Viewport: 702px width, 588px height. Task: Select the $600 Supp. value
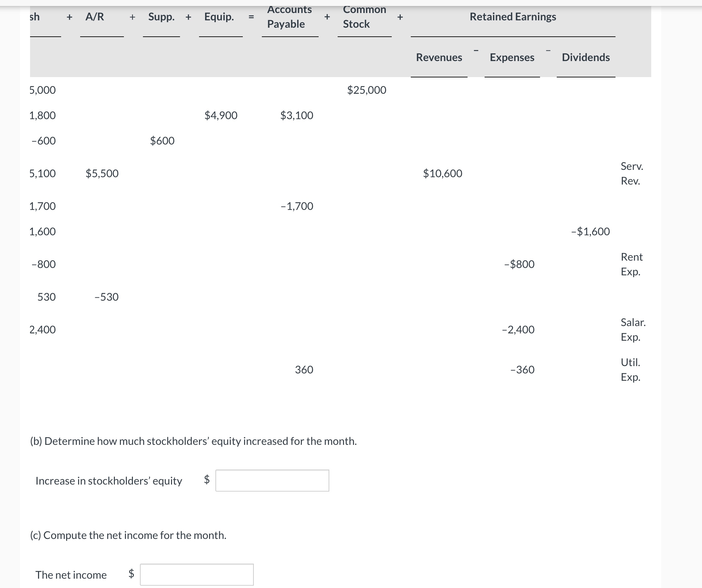click(x=162, y=140)
